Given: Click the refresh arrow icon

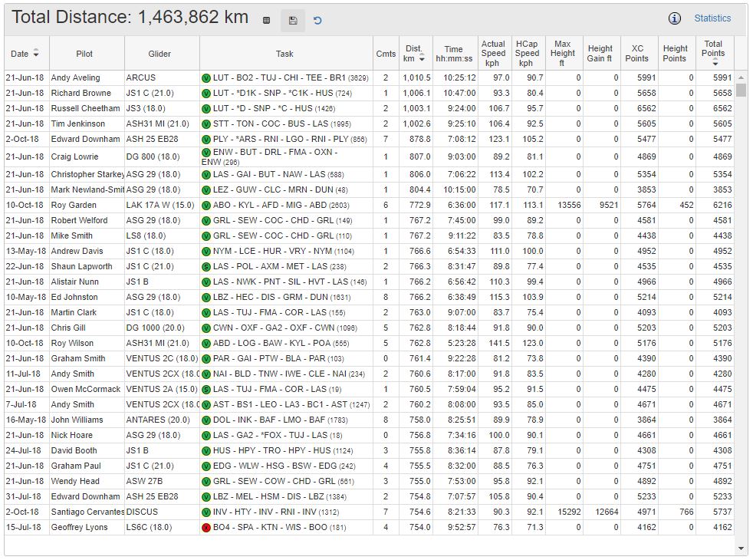Looking at the screenshot, I should [317, 21].
